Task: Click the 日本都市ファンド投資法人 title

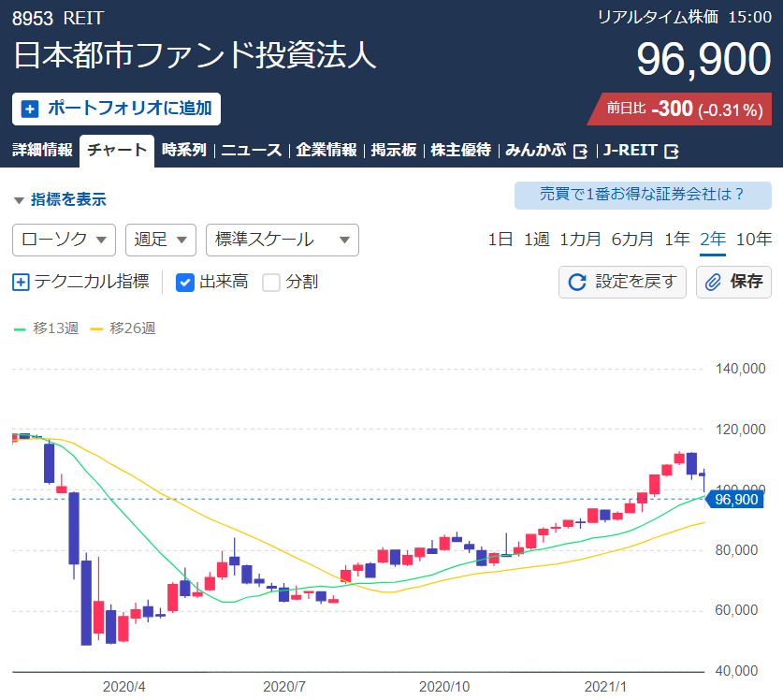Action: pyautogui.click(x=195, y=55)
